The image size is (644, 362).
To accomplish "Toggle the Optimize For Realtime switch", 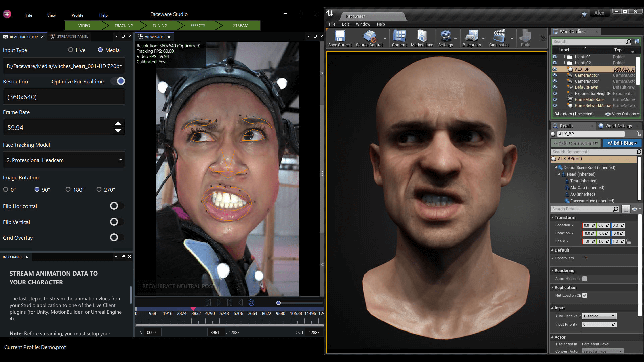I will click(x=118, y=81).
